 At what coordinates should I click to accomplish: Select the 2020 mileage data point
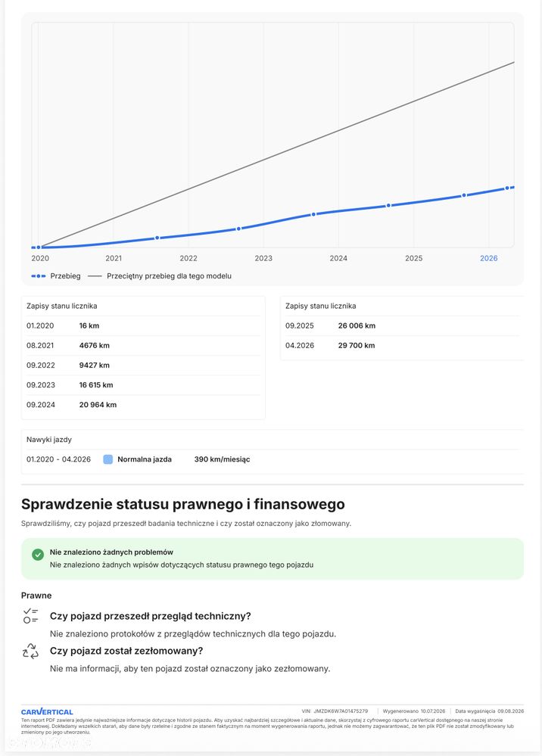tap(39, 247)
